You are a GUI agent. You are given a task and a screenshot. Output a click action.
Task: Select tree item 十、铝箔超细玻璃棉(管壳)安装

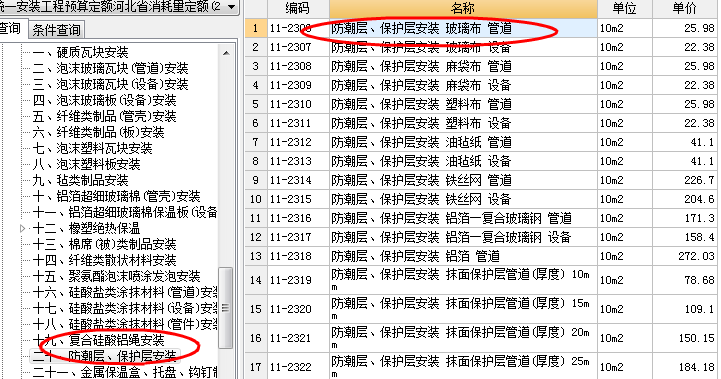click(x=116, y=196)
